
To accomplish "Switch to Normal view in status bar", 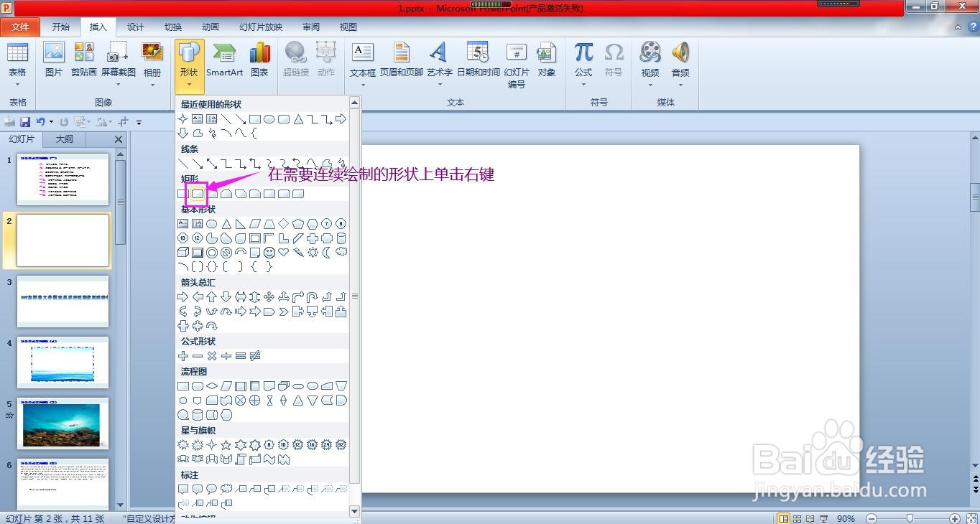I will (784, 518).
